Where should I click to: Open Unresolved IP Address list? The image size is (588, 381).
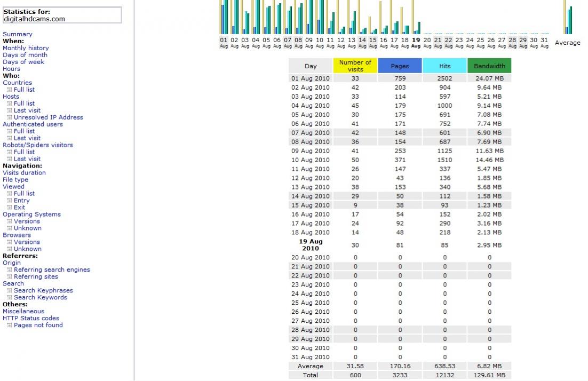(49, 117)
